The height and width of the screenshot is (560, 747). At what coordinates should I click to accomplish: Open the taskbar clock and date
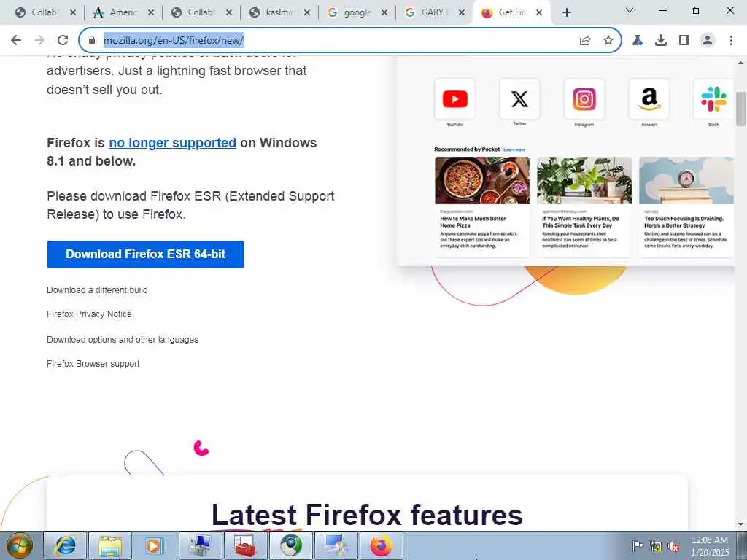pos(710,546)
